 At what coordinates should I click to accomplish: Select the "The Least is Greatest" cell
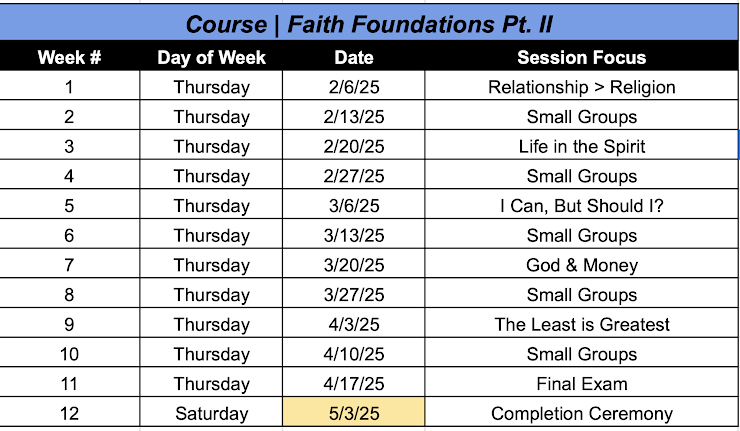[581, 324]
